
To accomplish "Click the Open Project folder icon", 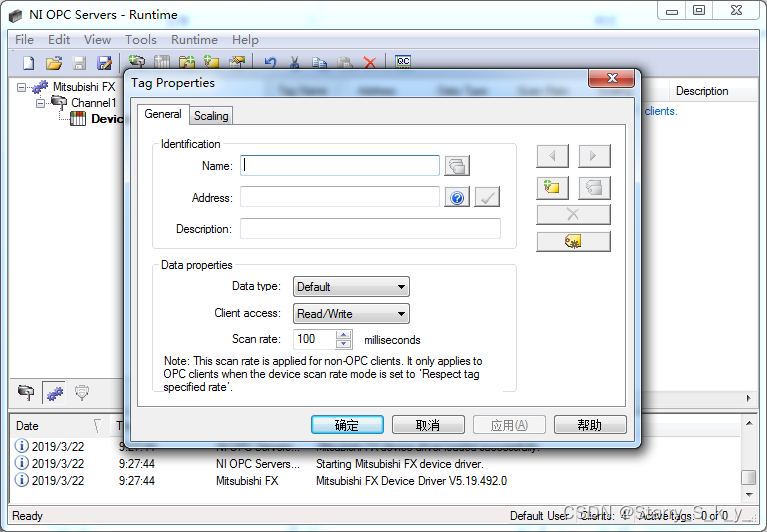I will (54, 63).
